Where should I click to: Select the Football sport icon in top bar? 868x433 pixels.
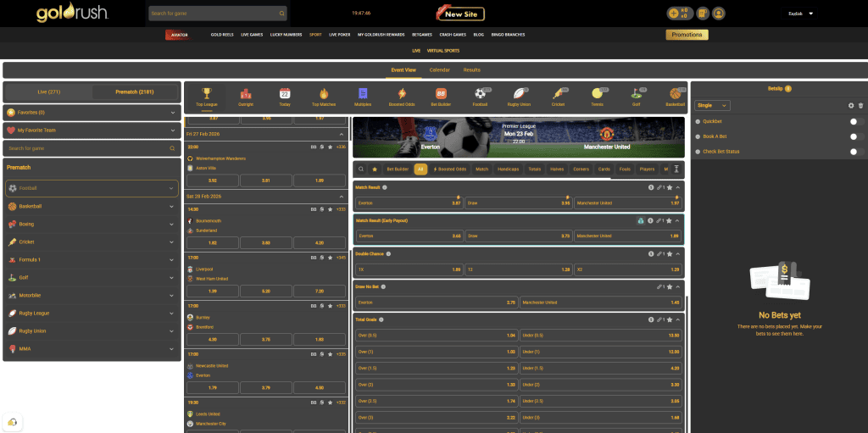tap(480, 93)
